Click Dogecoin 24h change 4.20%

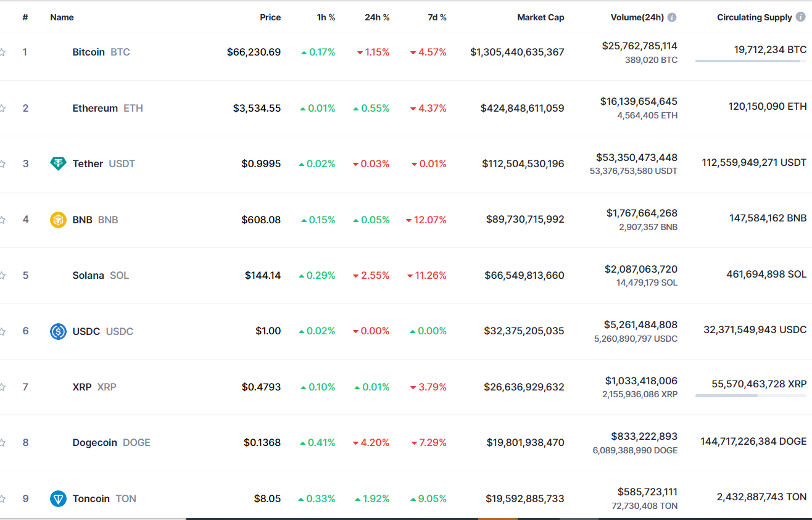pyautogui.click(x=371, y=442)
